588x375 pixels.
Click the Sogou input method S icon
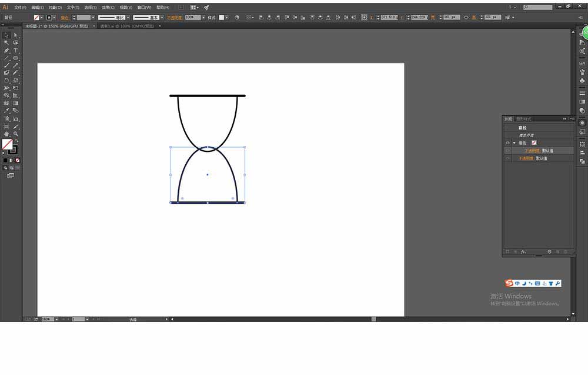point(509,283)
